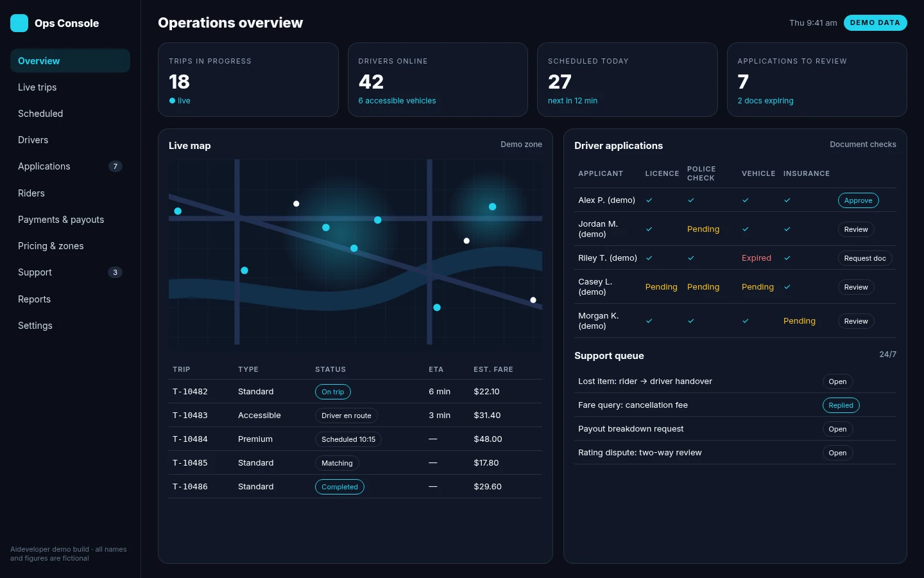Select the Drivers online card
The width and height of the screenshot is (924, 578).
point(438,80)
